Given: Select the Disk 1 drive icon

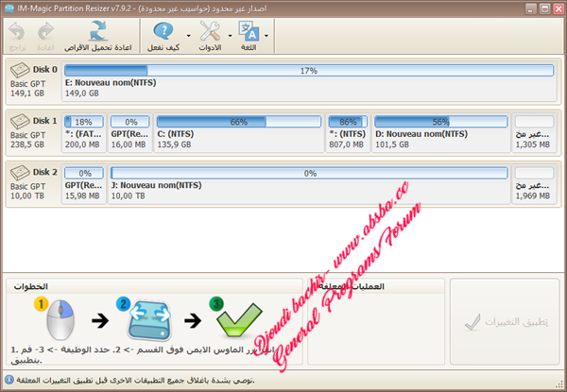Looking at the screenshot, I should click(x=20, y=122).
